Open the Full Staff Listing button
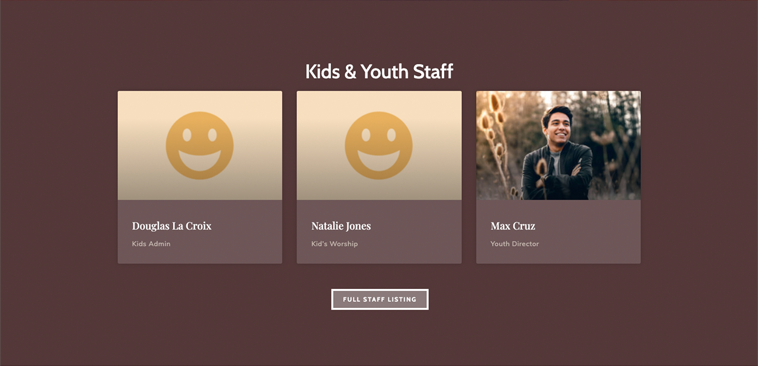The height and width of the screenshot is (366, 758). 380,299
